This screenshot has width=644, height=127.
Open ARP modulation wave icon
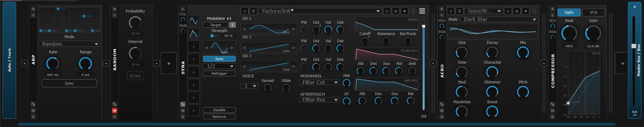[33, 104]
